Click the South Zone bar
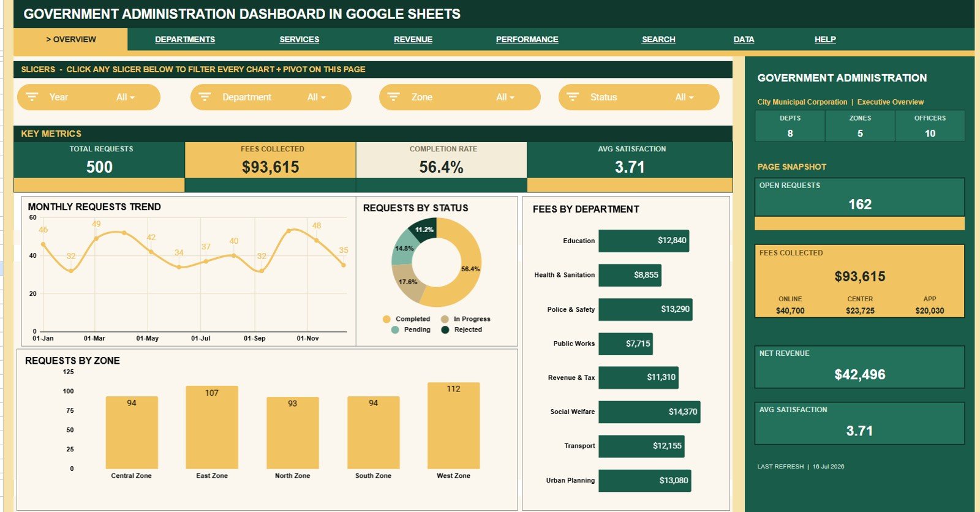 (374, 432)
